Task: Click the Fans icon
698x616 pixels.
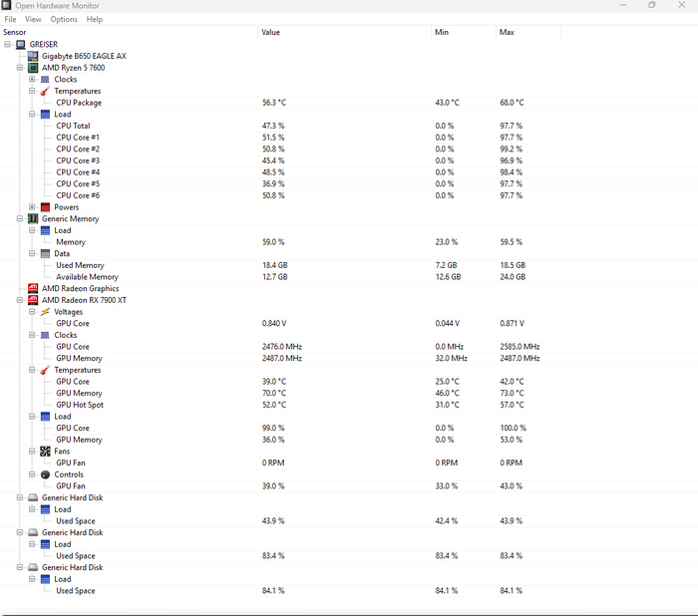Action: [x=45, y=452]
